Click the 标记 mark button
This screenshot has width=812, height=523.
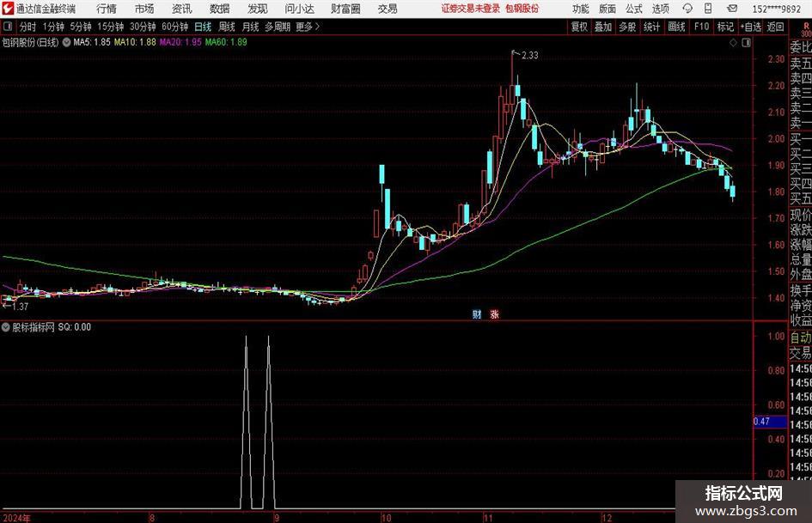tap(725, 27)
